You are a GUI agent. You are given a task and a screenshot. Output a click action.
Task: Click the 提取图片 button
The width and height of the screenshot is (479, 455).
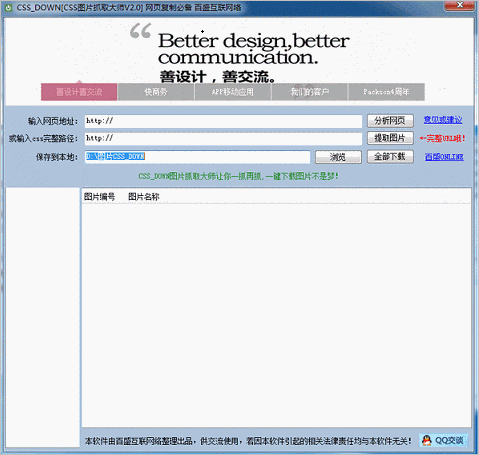[390, 138]
